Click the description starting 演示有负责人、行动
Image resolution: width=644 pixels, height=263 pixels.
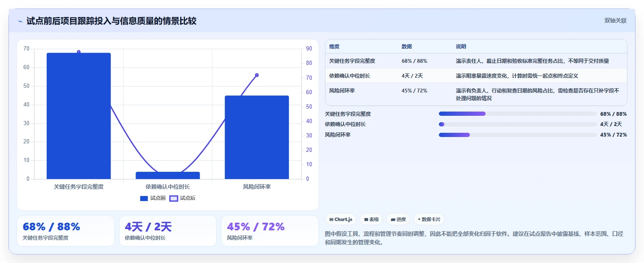[x=537, y=94]
